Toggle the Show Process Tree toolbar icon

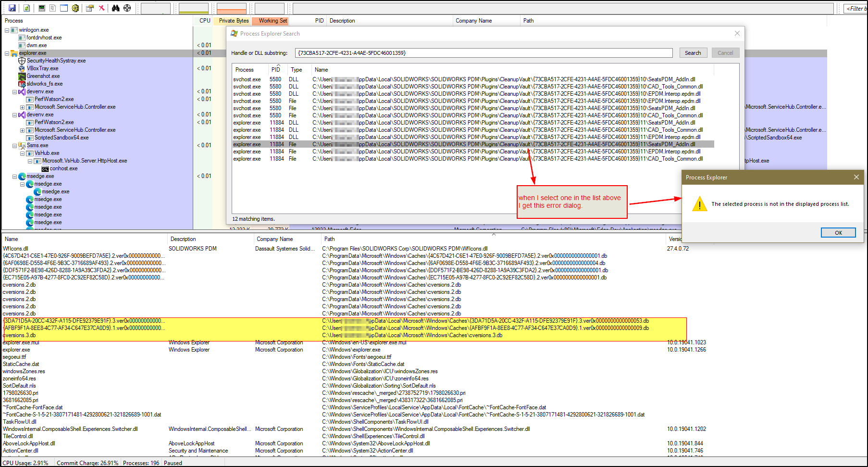coord(53,8)
